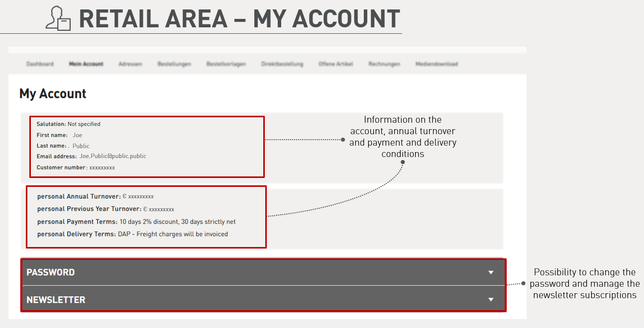Open the Rechnungen tab
This screenshot has width=644, height=328.
pyautogui.click(x=384, y=64)
